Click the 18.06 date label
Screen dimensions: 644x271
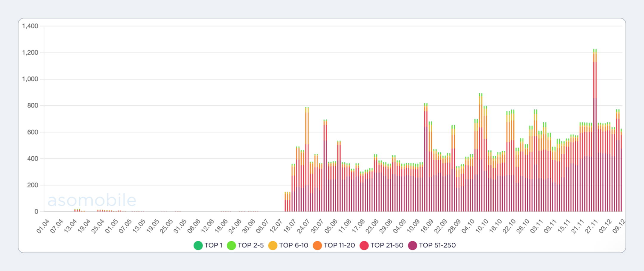221,226
